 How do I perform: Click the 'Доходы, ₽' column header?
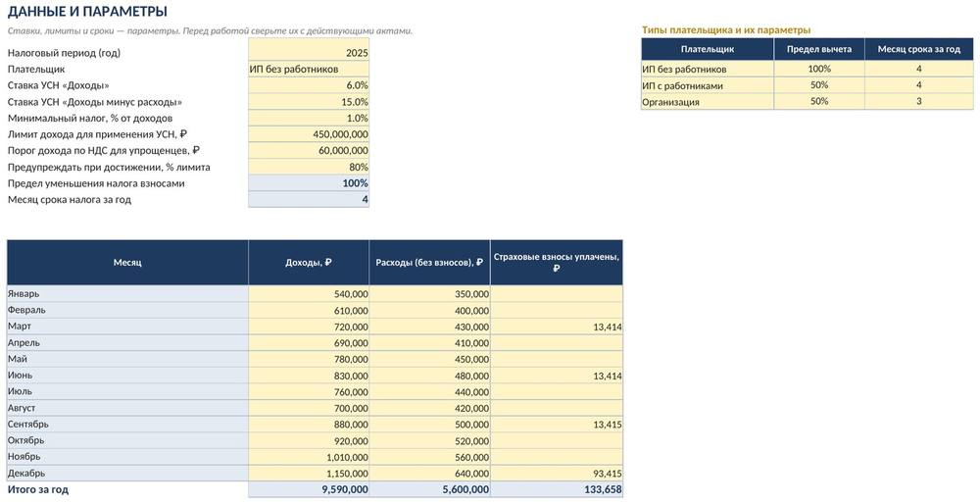point(309,263)
